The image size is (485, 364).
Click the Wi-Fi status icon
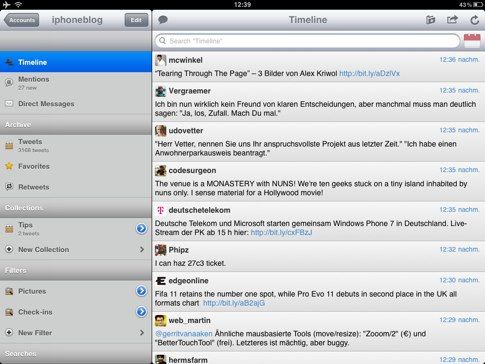(x=18, y=4)
